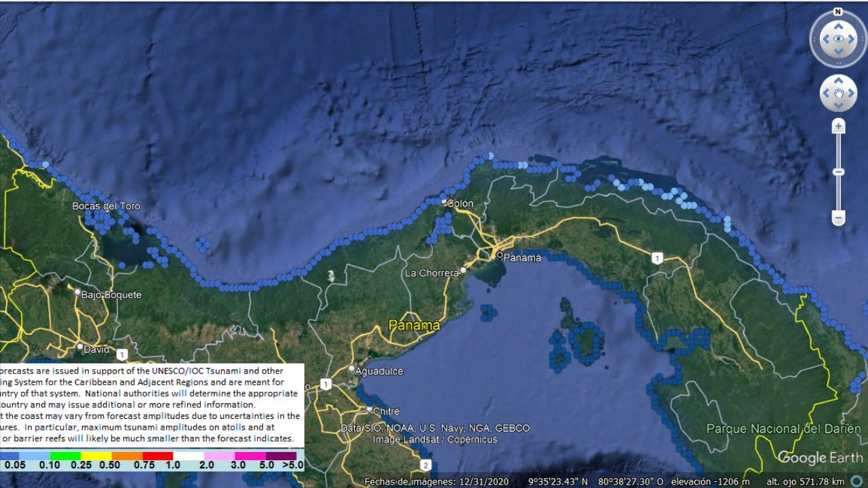Click the Colón city placemark
This screenshot has height=488, width=868.
[x=446, y=202]
